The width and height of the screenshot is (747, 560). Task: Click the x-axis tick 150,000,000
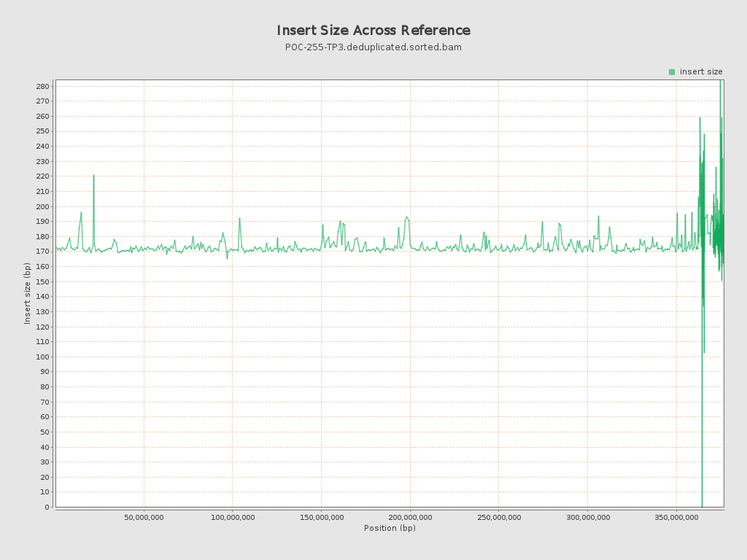pos(322,517)
